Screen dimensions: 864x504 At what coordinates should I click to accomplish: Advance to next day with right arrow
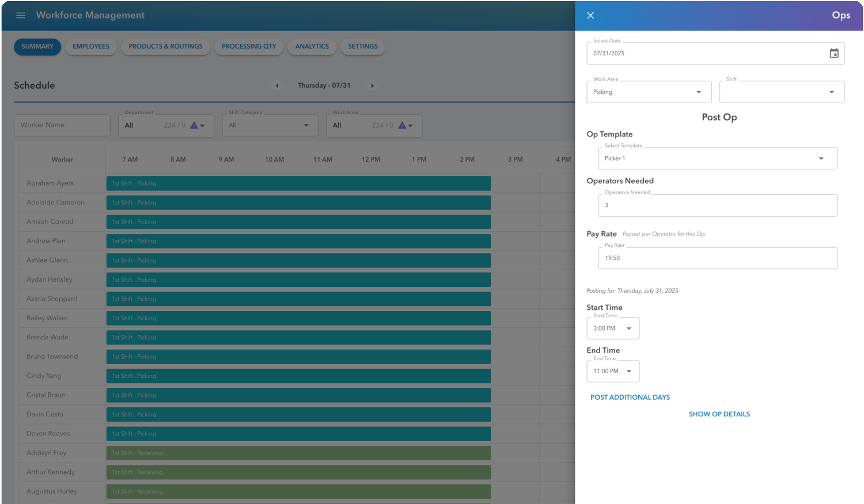[372, 85]
